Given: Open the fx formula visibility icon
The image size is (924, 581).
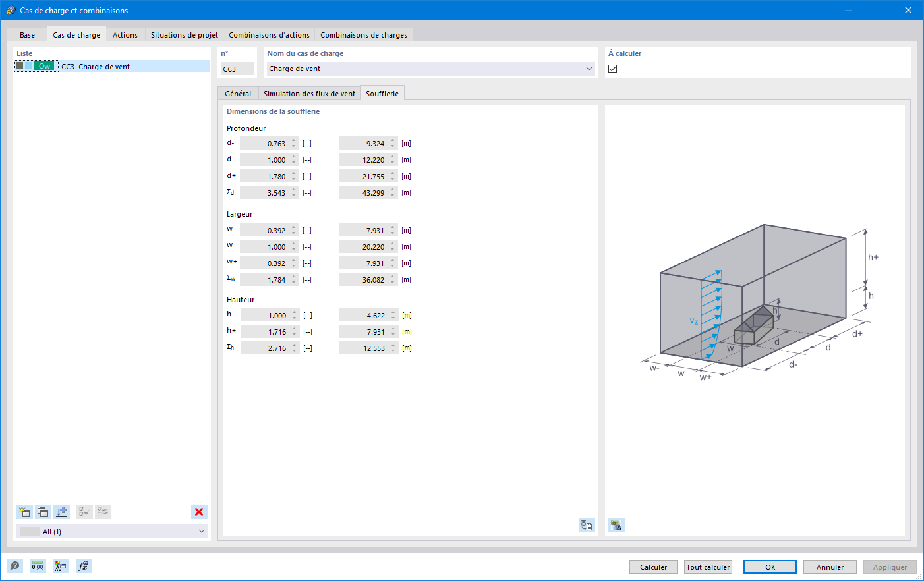Looking at the screenshot, I should click(84, 566).
